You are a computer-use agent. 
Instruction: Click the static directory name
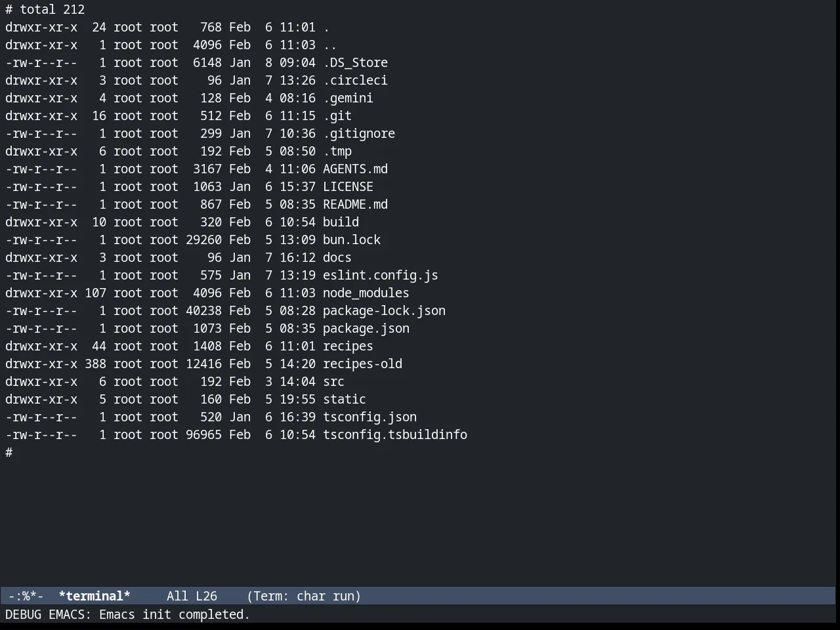[x=345, y=400]
